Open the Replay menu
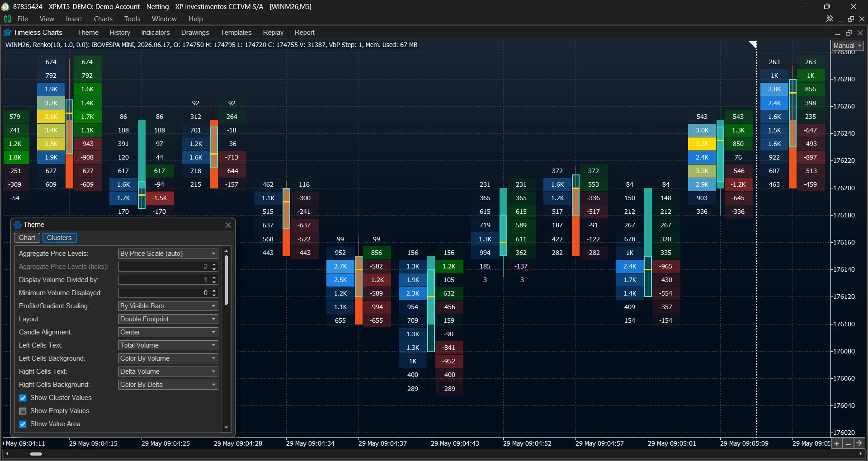The height and width of the screenshot is (461, 868). click(273, 33)
